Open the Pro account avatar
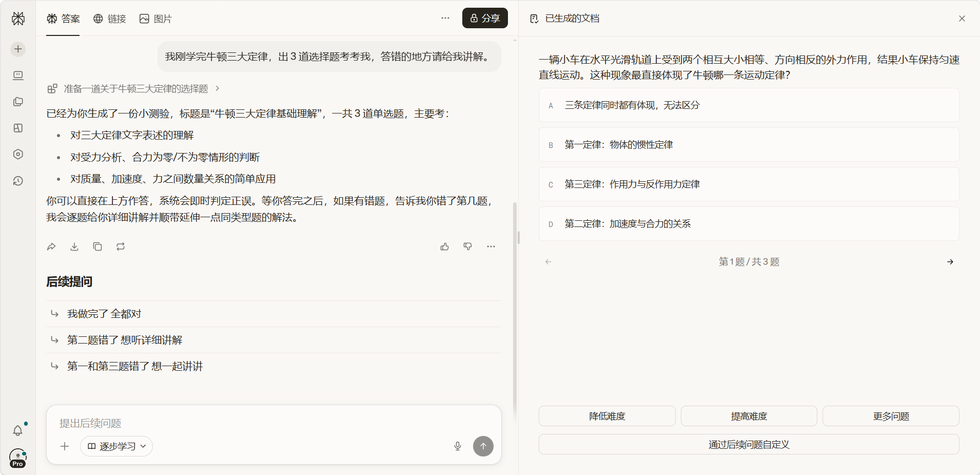Image resolution: width=980 pixels, height=475 pixels. click(18, 458)
